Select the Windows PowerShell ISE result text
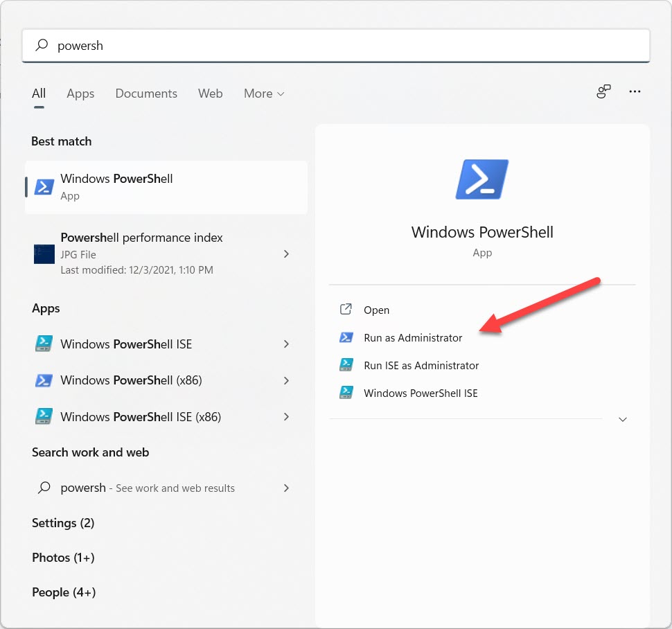This screenshot has width=672, height=629. (x=126, y=344)
